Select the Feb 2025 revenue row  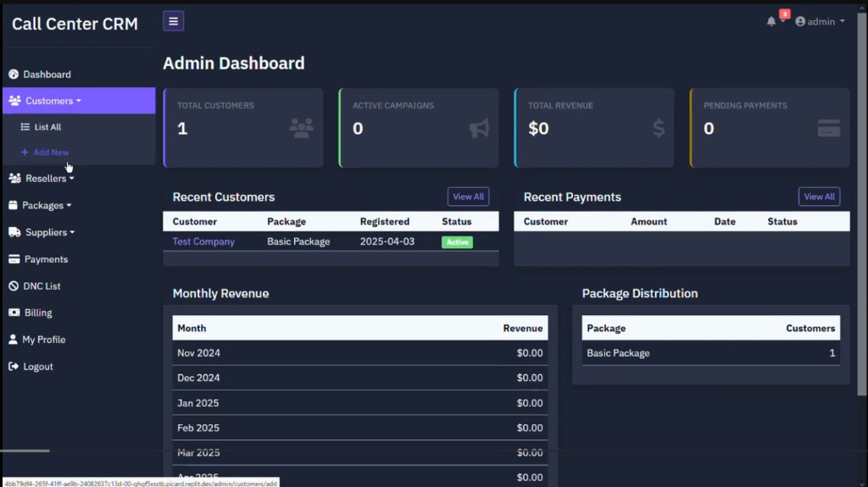point(359,428)
